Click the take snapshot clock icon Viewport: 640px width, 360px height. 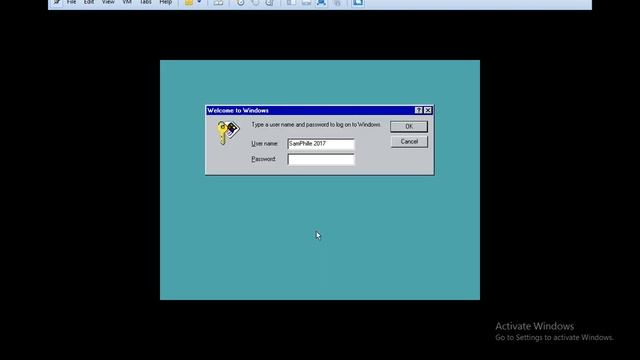[x=240, y=3]
